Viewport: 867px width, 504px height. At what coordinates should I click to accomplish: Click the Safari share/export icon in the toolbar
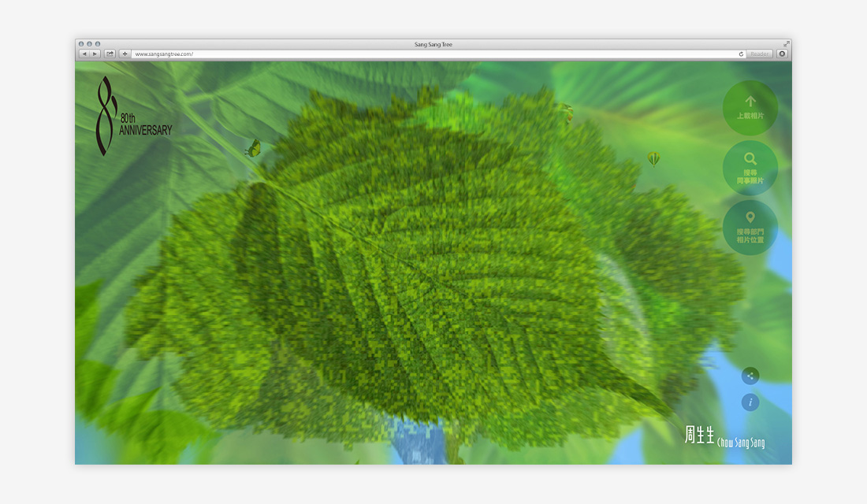[110, 54]
